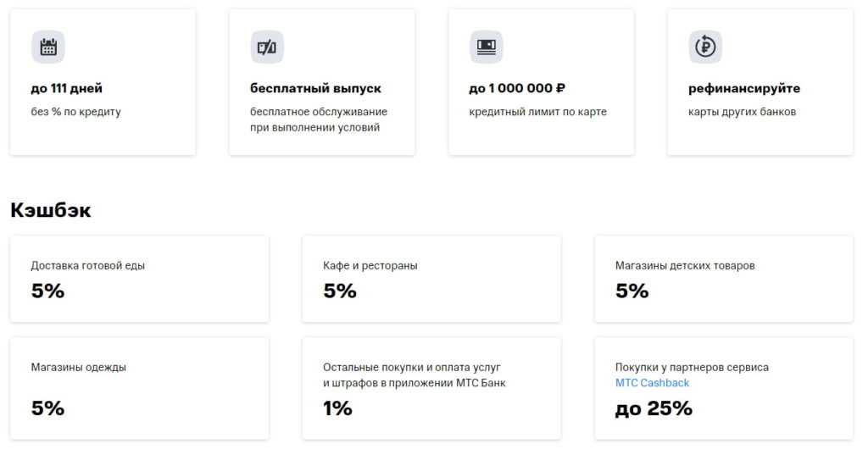Click the 'рефинансируйте' heading
The image size is (868, 455).
[744, 88]
